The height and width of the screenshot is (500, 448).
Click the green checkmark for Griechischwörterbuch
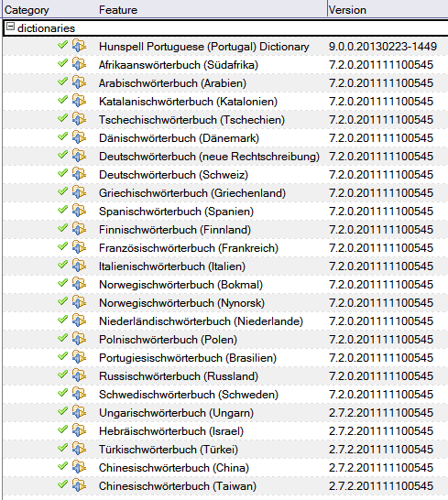coord(63,191)
